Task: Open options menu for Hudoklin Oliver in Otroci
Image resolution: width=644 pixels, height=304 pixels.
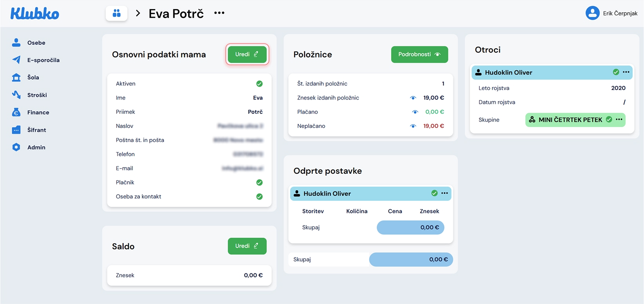Action: (626, 72)
